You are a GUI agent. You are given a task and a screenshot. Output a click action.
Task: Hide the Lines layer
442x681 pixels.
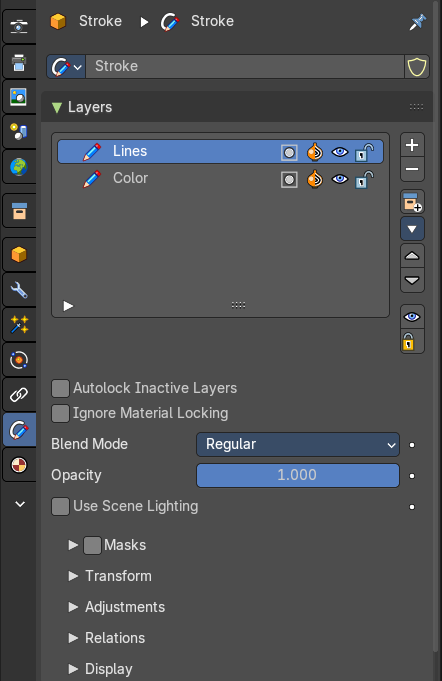(340, 152)
